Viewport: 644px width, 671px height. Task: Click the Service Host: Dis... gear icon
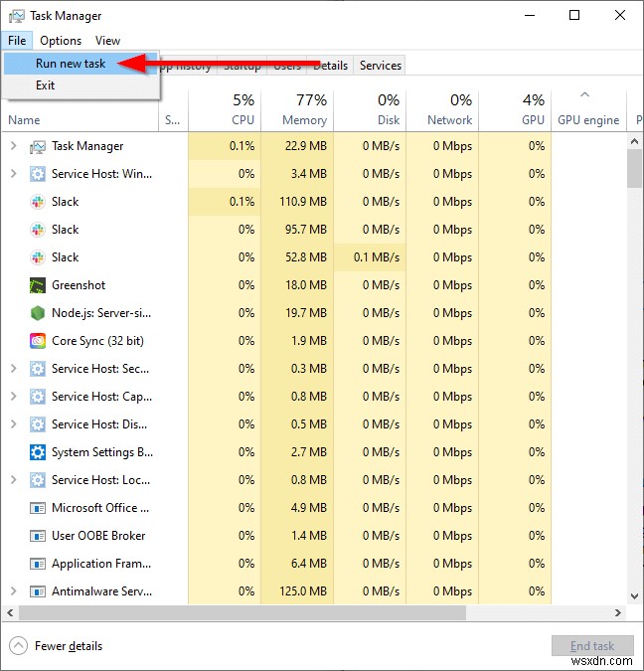[x=38, y=424]
